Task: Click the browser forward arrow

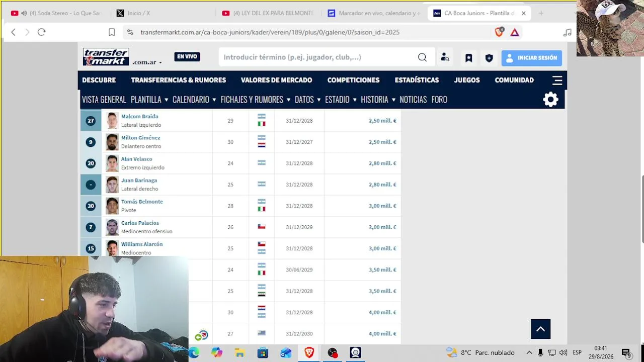Action: 27,32
